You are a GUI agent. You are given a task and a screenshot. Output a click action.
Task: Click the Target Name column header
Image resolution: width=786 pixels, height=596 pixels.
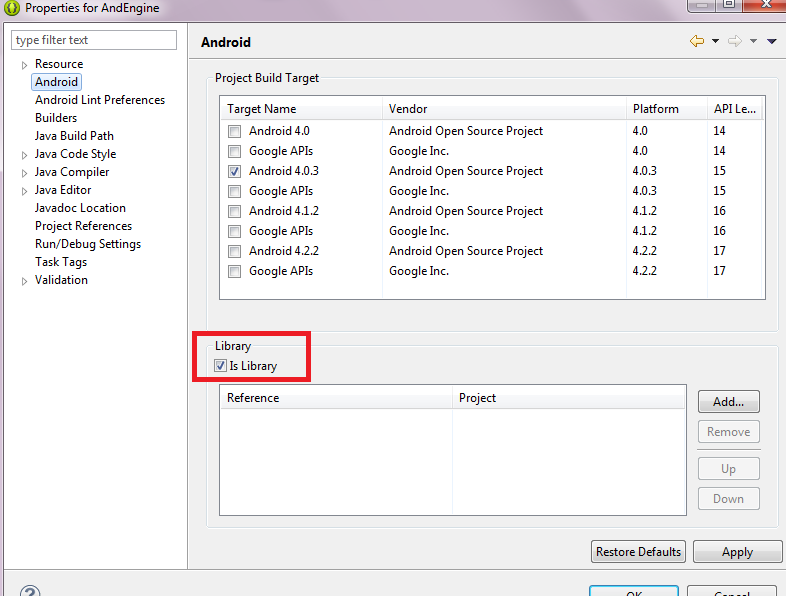coord(301,109)
